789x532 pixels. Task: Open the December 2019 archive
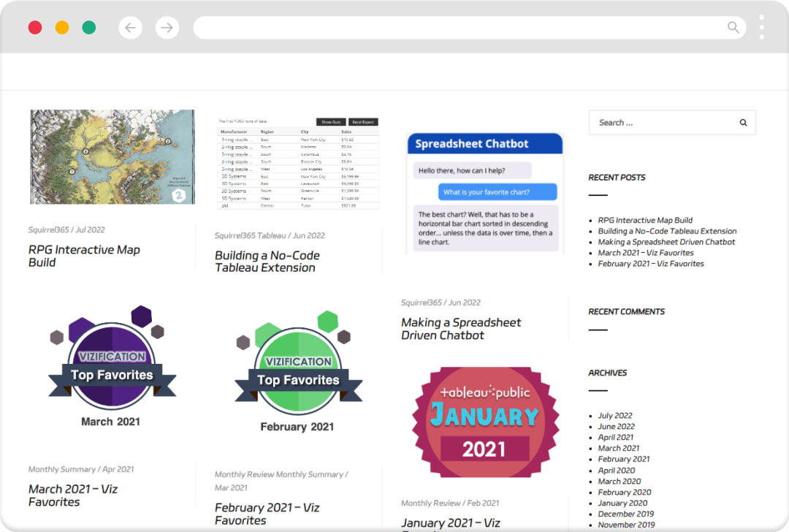pos(626,514)
